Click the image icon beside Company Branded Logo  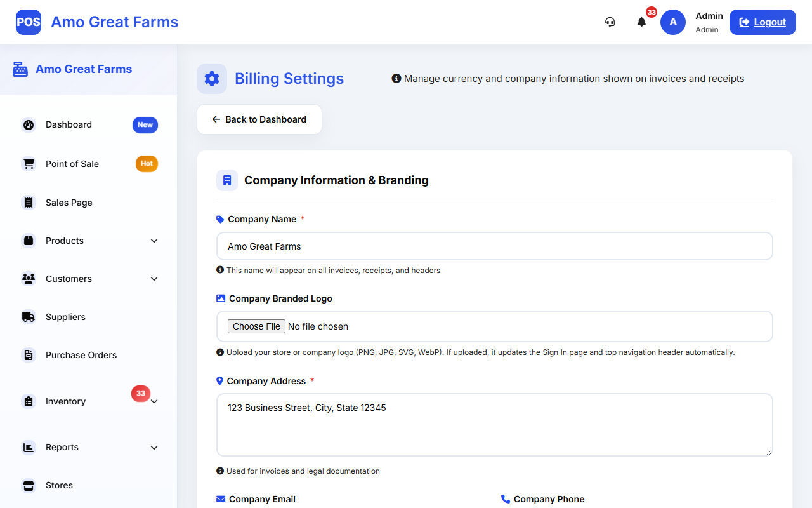[x=221, y=298]
